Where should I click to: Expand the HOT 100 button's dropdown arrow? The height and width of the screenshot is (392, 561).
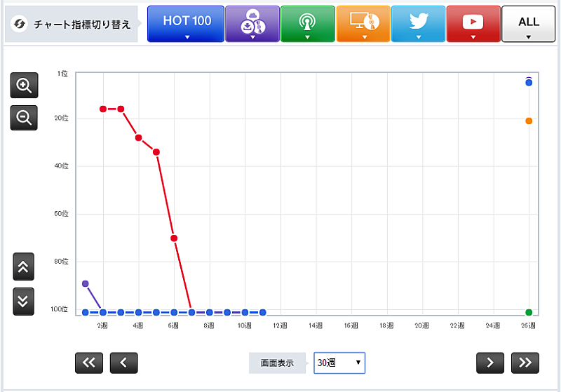coord(187,37)
